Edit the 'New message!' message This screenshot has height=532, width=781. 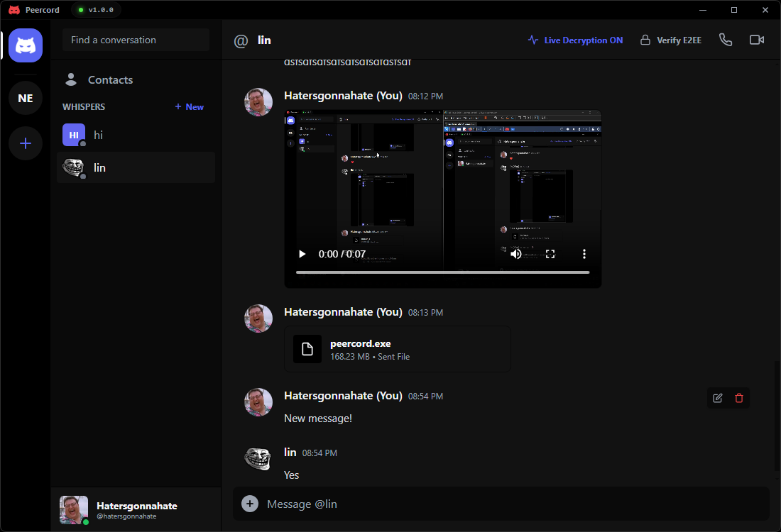point(718,398)
